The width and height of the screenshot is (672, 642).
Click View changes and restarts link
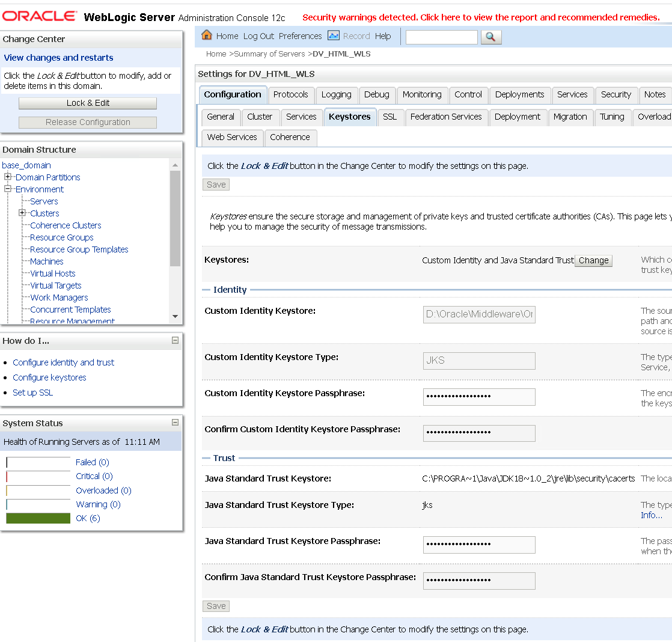(59, 58)
